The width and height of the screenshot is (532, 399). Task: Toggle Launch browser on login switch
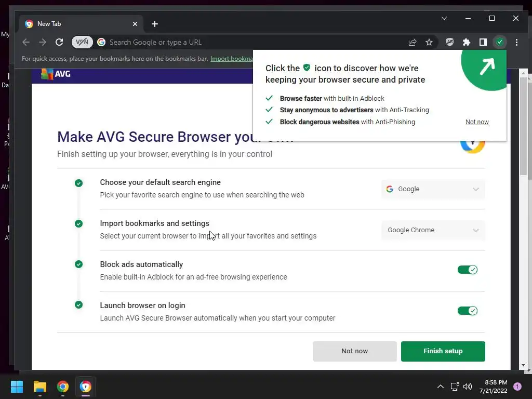(x=468, y=311)
